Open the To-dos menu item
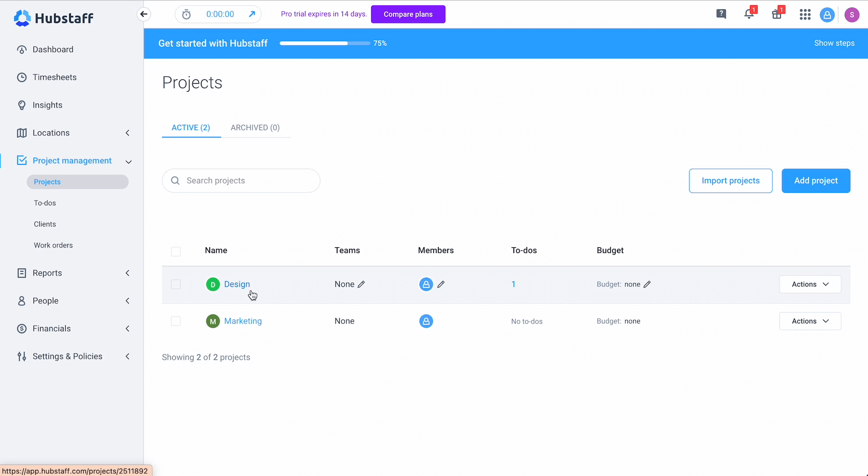 pos(45,203)
